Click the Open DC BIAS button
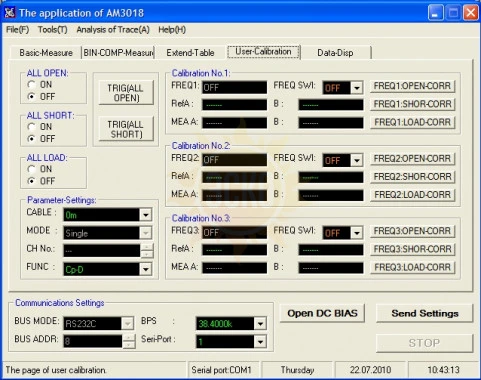 (x=322, y=313)
